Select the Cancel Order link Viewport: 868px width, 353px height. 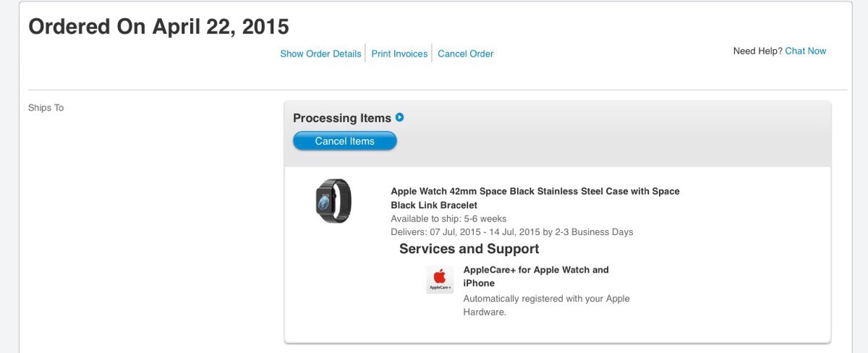(466, 54)
